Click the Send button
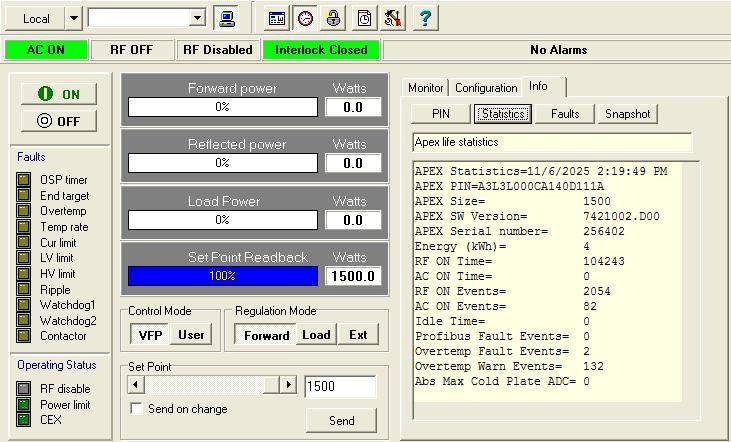This screenshot has height=442, width=731. point(341,421)
